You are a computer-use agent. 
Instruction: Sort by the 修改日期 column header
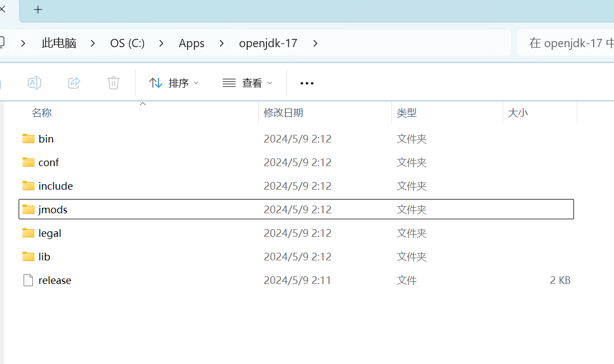point(283,113)
